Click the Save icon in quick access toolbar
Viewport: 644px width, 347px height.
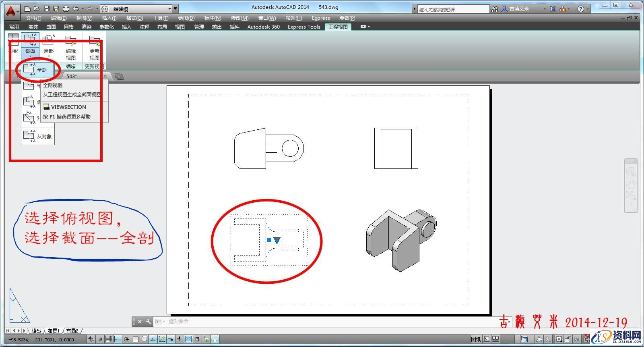(x=47, y=8)
